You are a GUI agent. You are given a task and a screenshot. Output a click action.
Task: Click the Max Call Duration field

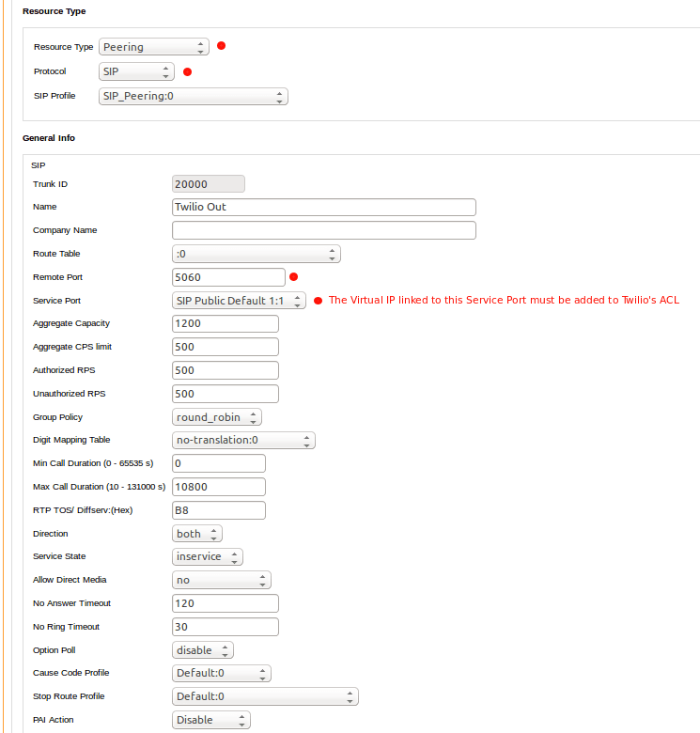point(219,487)
